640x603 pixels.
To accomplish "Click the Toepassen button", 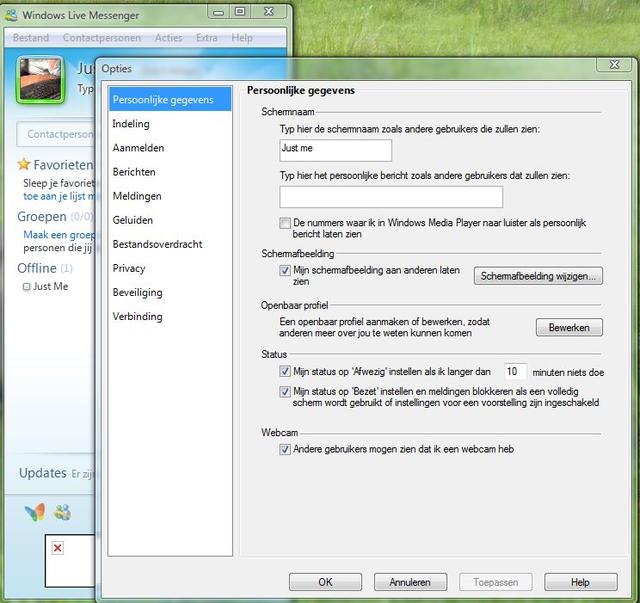I will (496, 582).
